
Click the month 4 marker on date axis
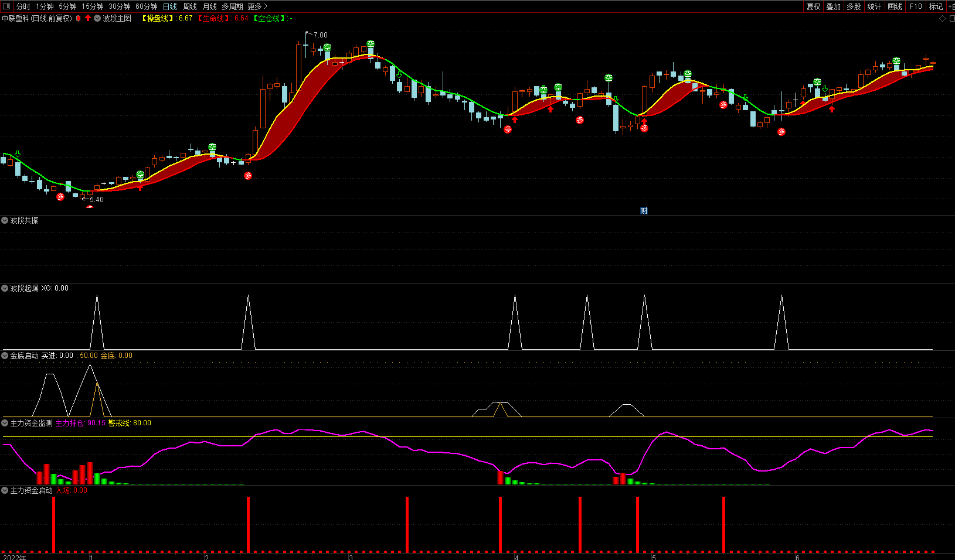516,557
